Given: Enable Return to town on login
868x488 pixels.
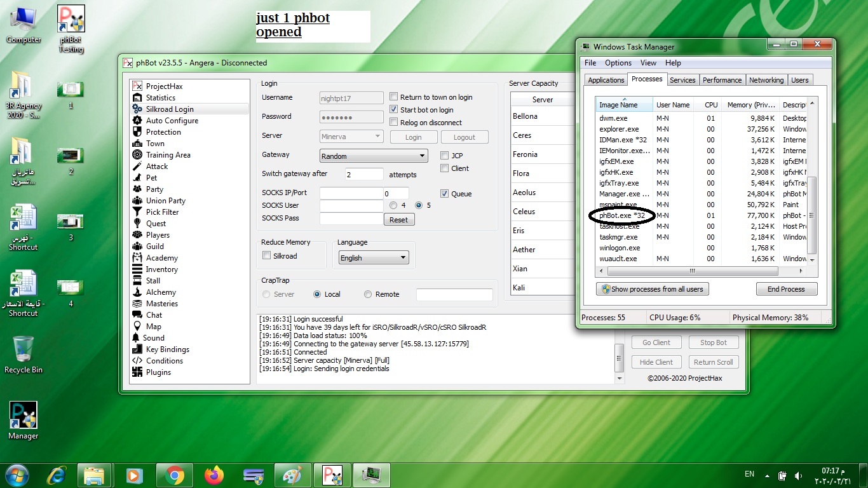Looking at the screenshot, I should click(x=394, y=97).
